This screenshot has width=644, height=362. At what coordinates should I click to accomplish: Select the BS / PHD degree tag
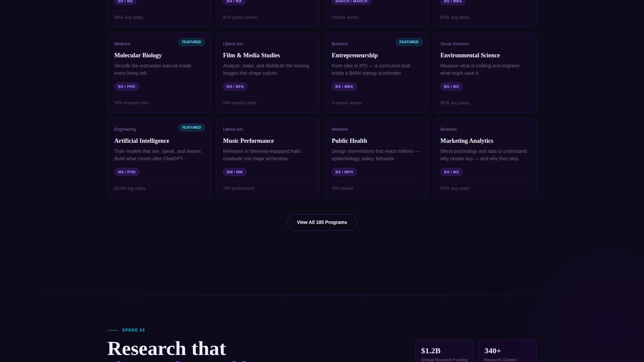pos(126,86)
